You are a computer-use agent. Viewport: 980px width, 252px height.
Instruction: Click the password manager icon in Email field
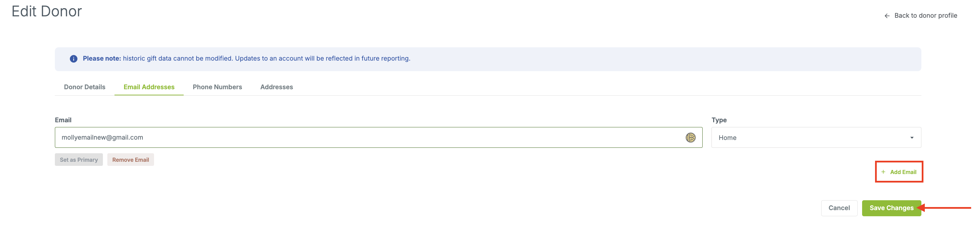click(x=690, y=138)
